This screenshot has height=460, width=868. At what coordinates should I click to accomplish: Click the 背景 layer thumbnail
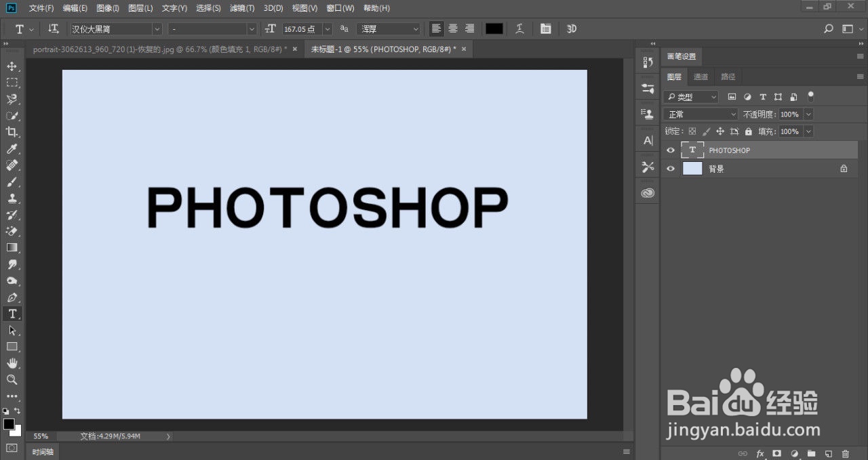click(x=692, y=169)
